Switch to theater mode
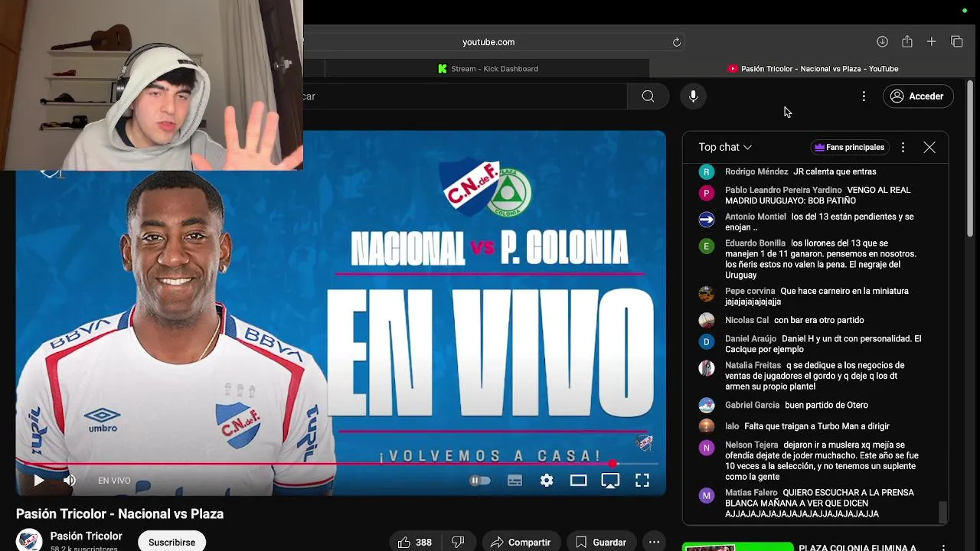The image size is (980, 551). [x=578, y=481]
